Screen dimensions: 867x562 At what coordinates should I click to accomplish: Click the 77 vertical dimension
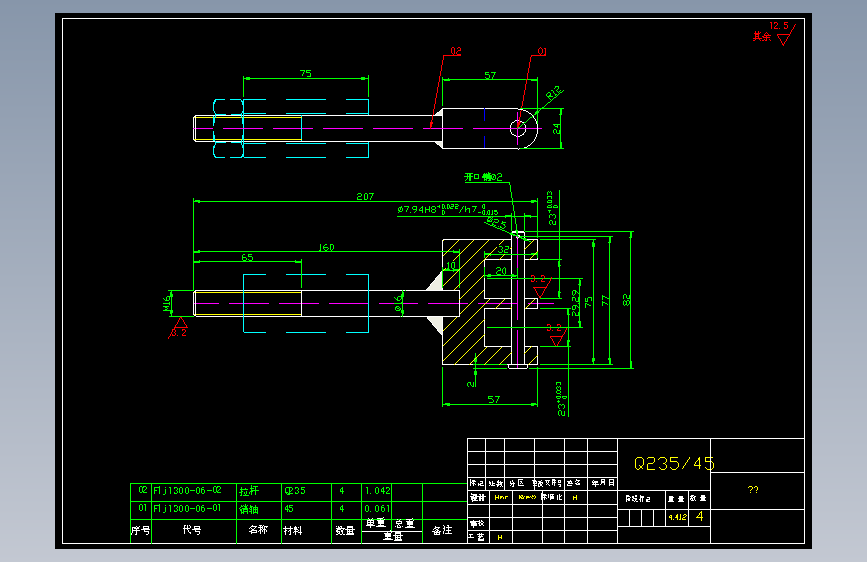605,300
